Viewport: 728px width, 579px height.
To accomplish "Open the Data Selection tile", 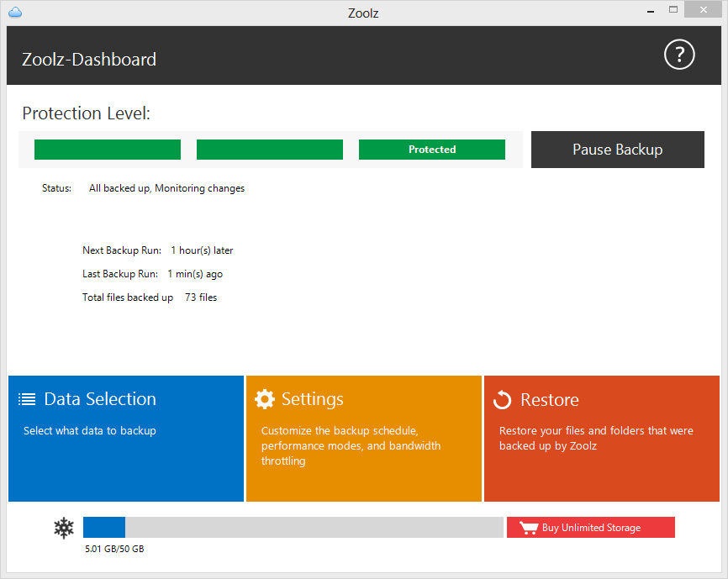I will [126, 439].
